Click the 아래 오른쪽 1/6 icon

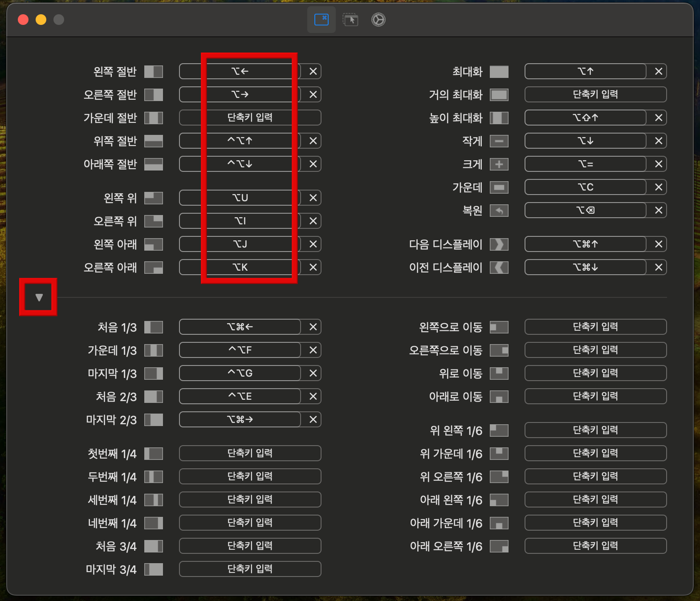tap(499, 546)
